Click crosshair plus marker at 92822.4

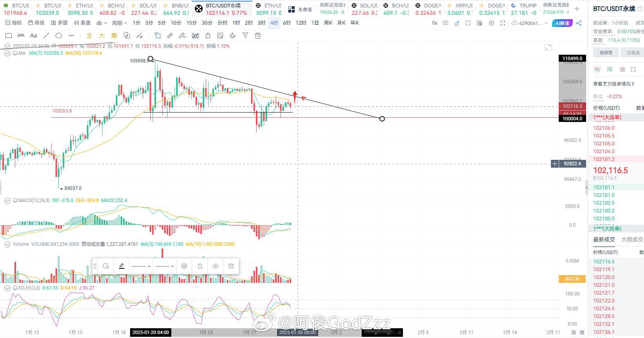554,164
